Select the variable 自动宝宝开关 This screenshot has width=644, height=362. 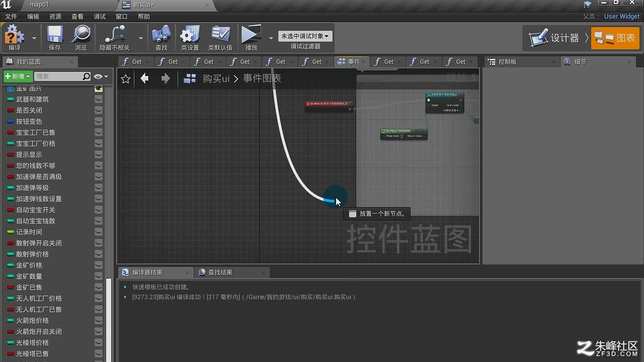coord(36,210)
